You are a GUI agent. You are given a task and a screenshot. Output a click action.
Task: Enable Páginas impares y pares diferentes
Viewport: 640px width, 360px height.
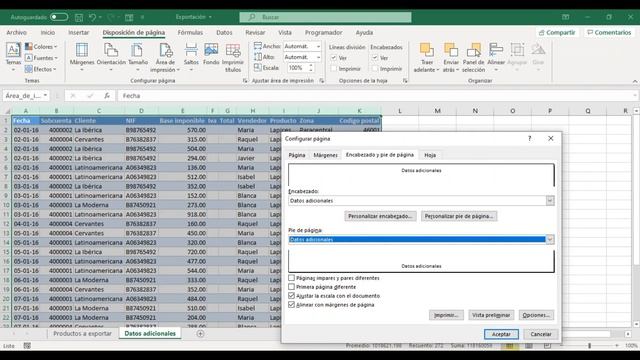tap(291, 278)
